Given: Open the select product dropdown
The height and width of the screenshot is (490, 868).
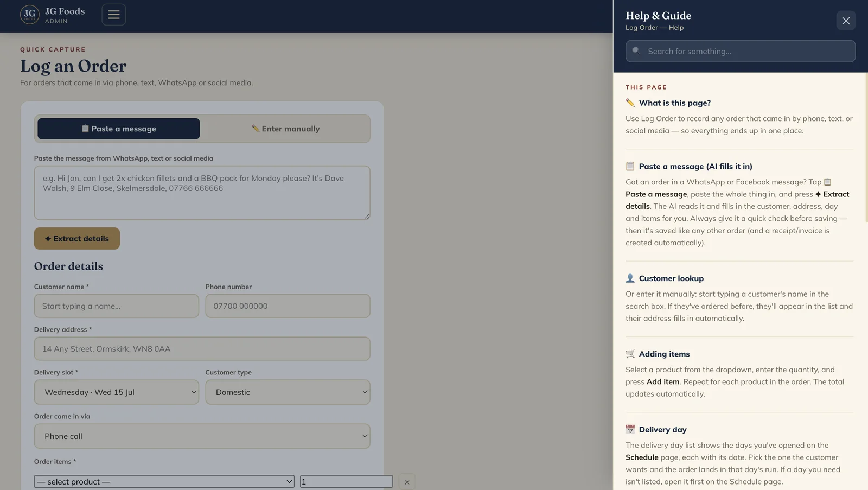Looking at the screenshot, I should click(164, 482).
